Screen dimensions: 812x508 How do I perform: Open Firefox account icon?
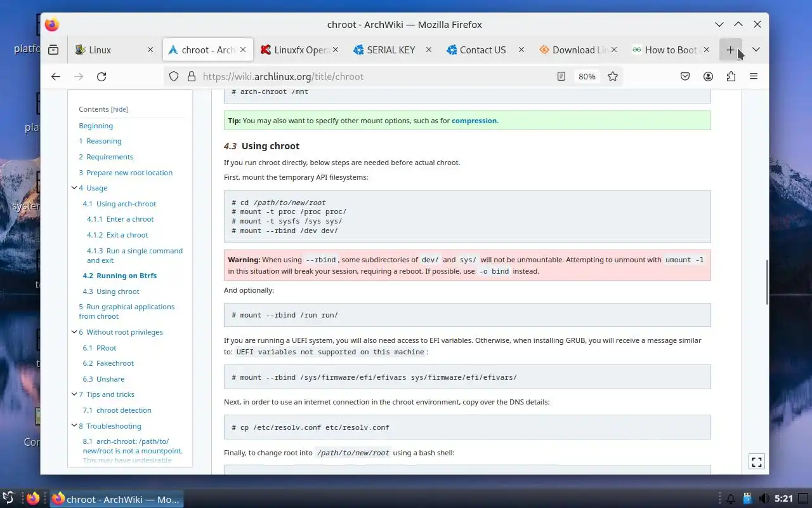[x=708, y=76]
